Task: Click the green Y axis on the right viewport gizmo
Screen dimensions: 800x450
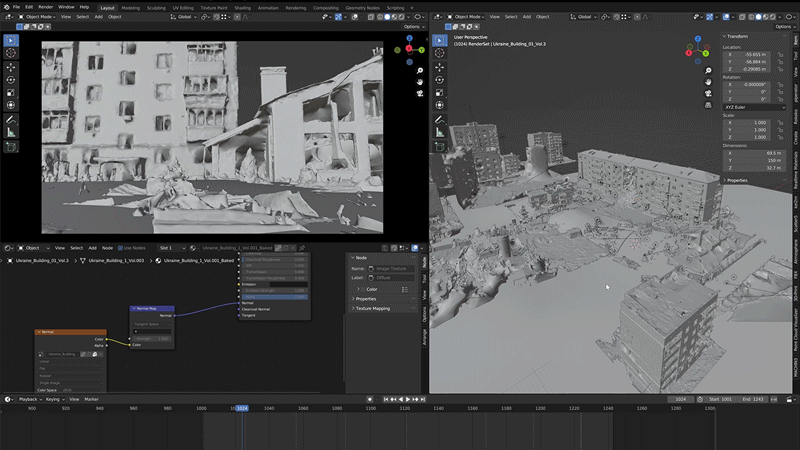Action: tap(706, 53)
